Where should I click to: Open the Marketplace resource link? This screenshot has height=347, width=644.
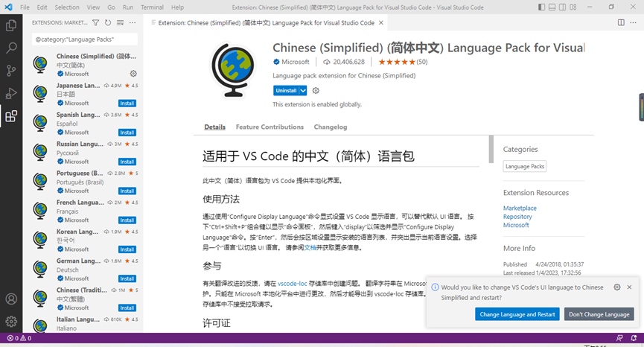520,208
